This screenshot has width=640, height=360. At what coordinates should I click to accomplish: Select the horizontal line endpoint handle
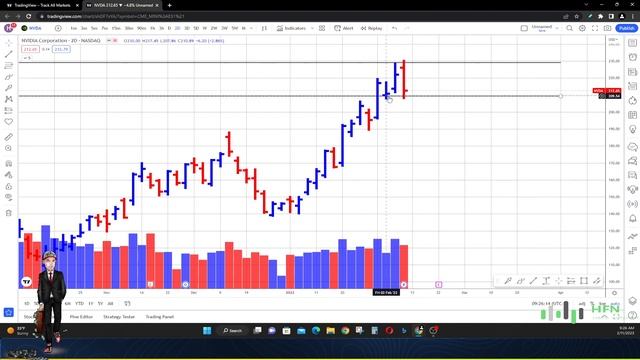(x=561, y=96)
